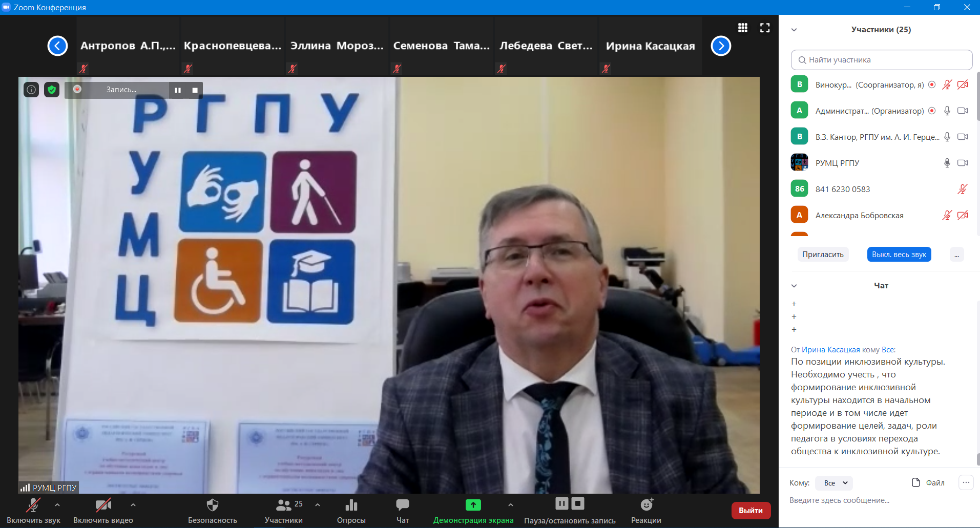Open the Chat (Чат) toolbar item
This screenshot has width=980, height=528.
[x=402, y=511]
